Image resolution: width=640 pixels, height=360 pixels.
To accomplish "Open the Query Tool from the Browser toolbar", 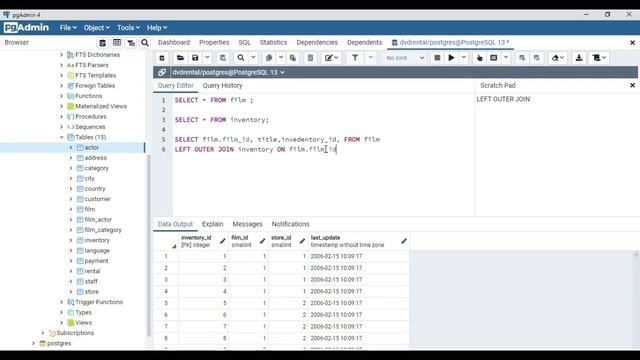I will (102, 43).
